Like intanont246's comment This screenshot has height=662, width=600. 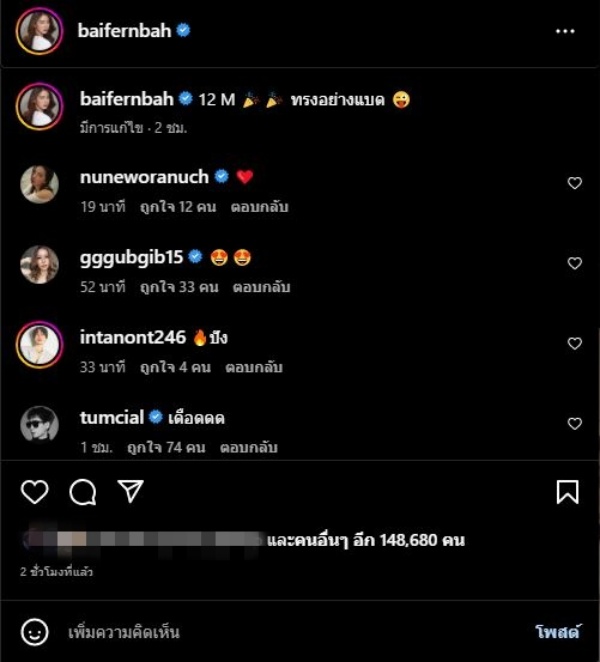(574, 343)
